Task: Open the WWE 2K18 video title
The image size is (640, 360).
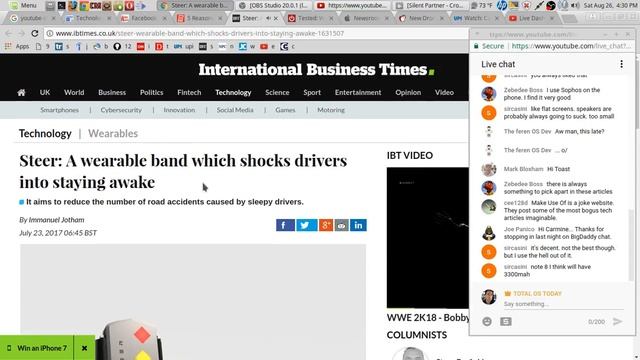Action: tap(428, 318)
